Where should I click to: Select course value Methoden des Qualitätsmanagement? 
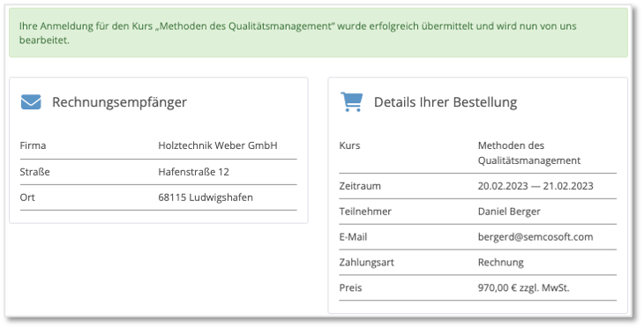529,153
